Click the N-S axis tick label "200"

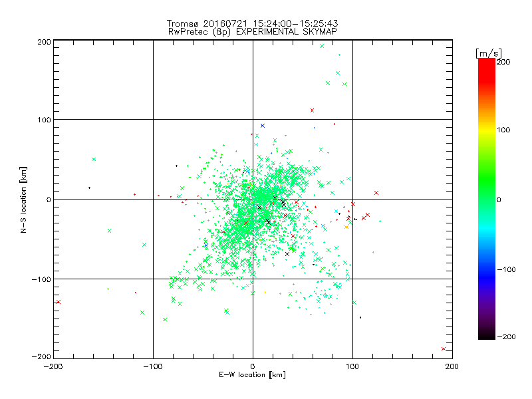(x=44, y=42)
